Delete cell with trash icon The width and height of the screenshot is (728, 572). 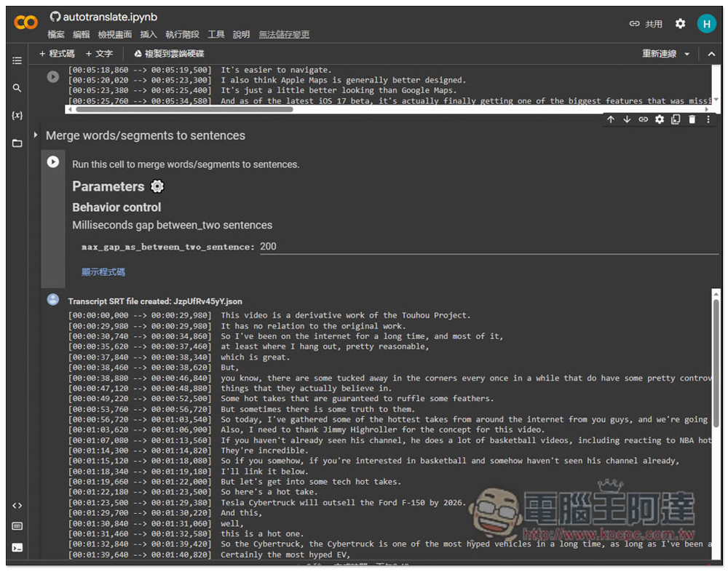click(x=692, y=119)
